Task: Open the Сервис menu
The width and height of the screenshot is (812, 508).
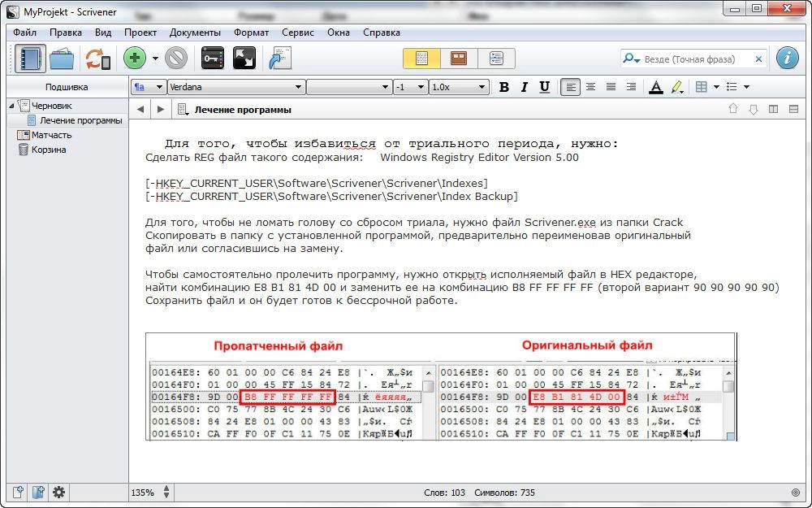Action: coord(298,33)
